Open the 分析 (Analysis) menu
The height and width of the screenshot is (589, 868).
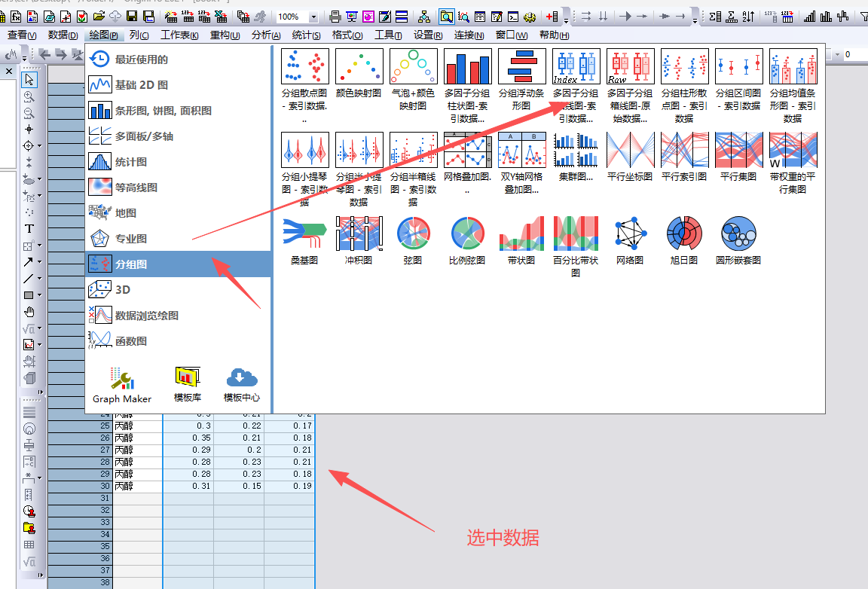[x=265, y=35]
